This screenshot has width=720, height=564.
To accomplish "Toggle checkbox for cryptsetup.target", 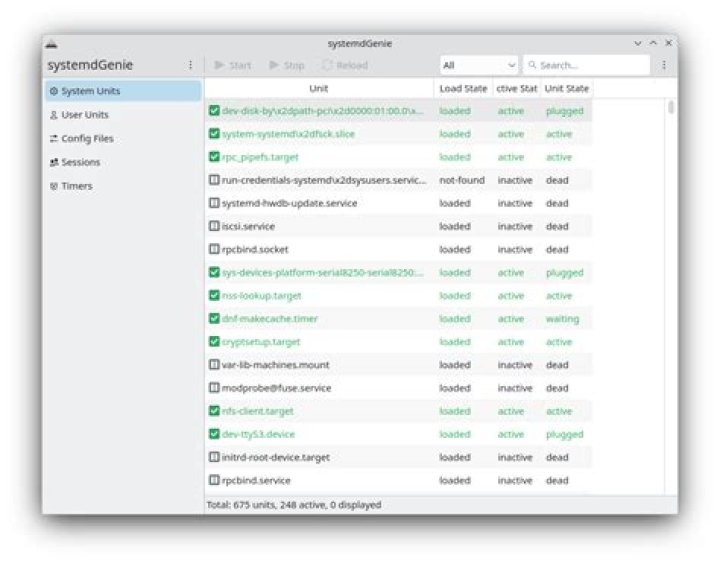I will tap(214, 342).
